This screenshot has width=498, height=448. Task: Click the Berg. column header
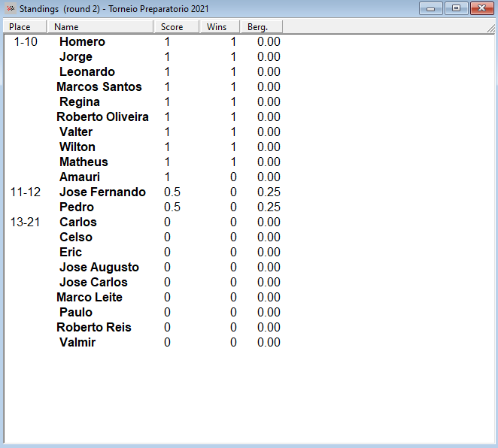pos(258,27)
